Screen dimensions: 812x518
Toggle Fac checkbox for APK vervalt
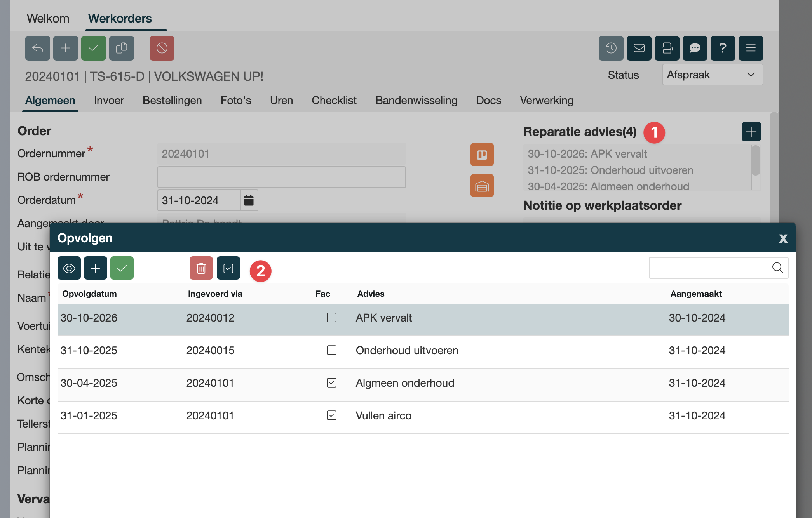coord(331,318)
